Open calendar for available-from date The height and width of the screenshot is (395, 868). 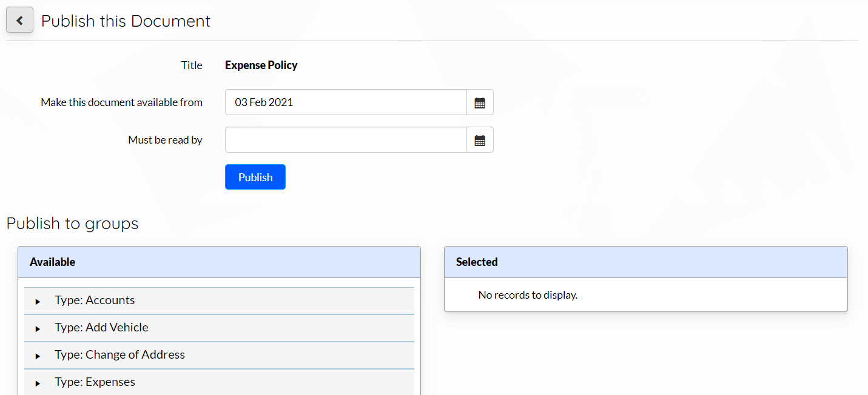point(480,102)
